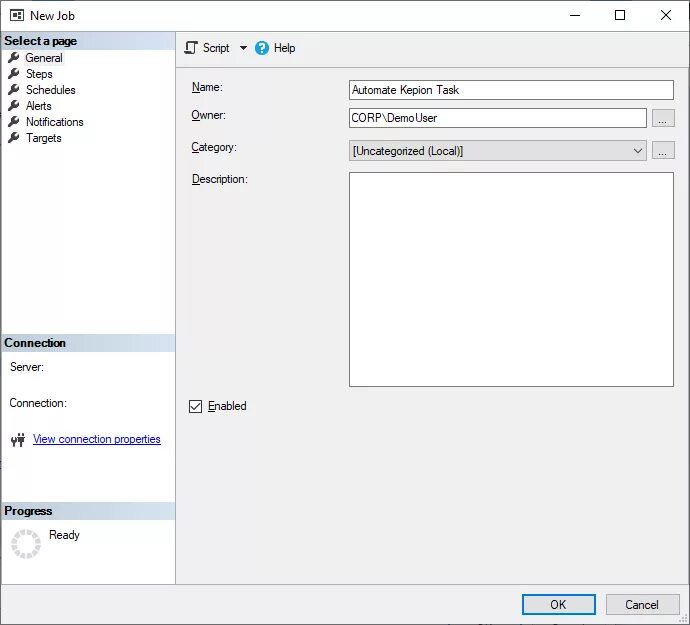Image resolution: width=690 pixels, height=625 pixels.
Task: Confirm the job with OK
Action: [x=558, y=604]
